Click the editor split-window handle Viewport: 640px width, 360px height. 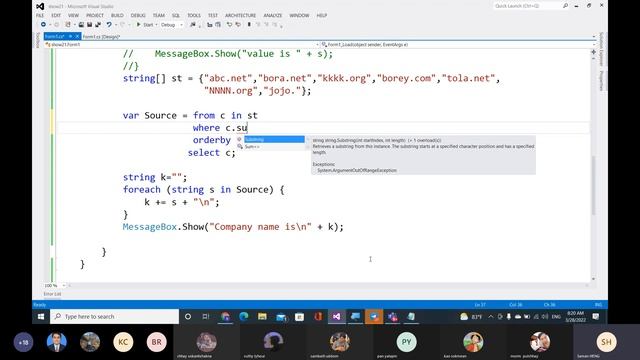click(593, 52)
